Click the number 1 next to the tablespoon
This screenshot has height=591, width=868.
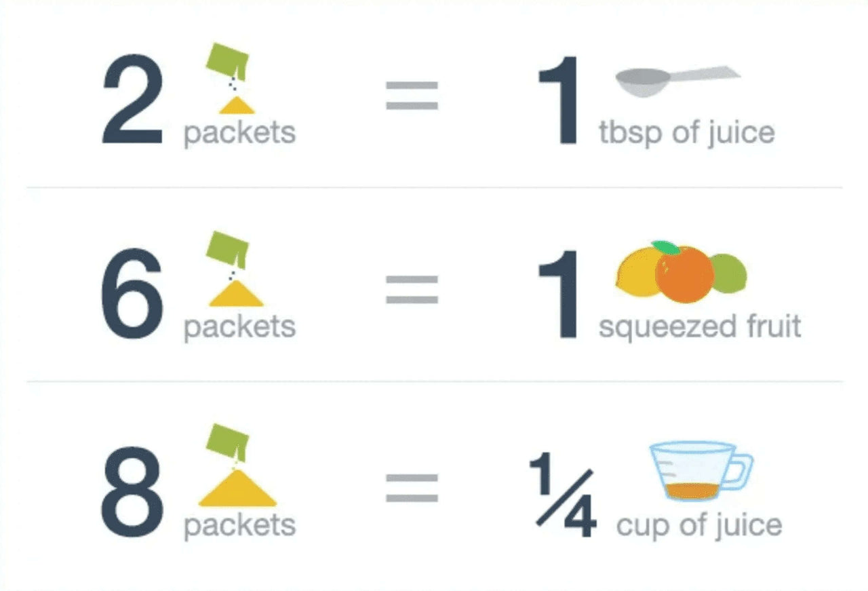click(x=558, y=102)
